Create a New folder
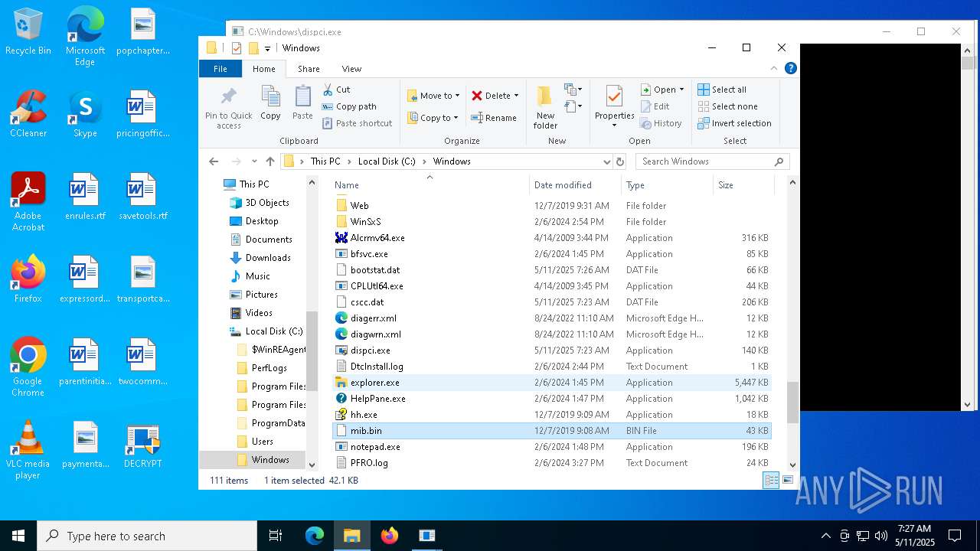The height and width of the screenshot is (551, 980). 545,107
